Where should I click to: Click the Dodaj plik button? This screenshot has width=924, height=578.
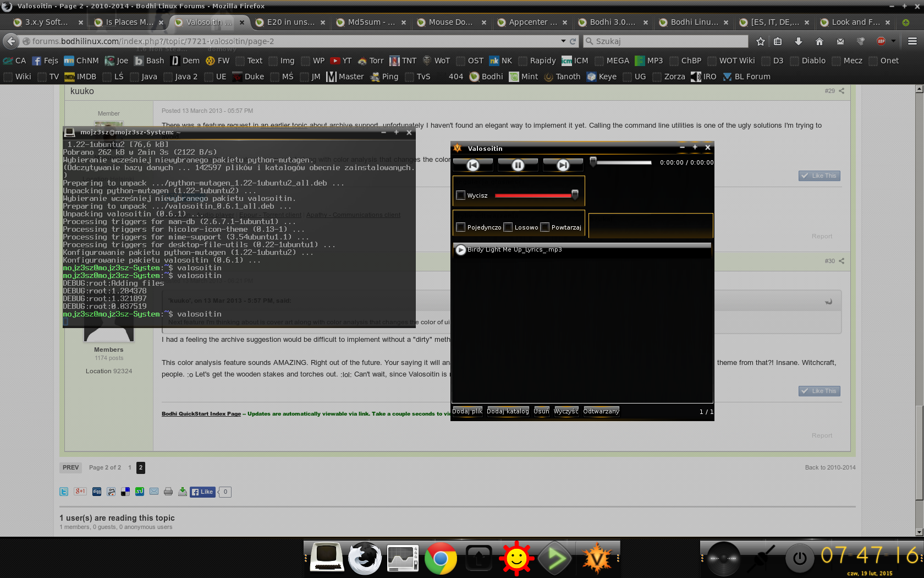click(467, 411)
